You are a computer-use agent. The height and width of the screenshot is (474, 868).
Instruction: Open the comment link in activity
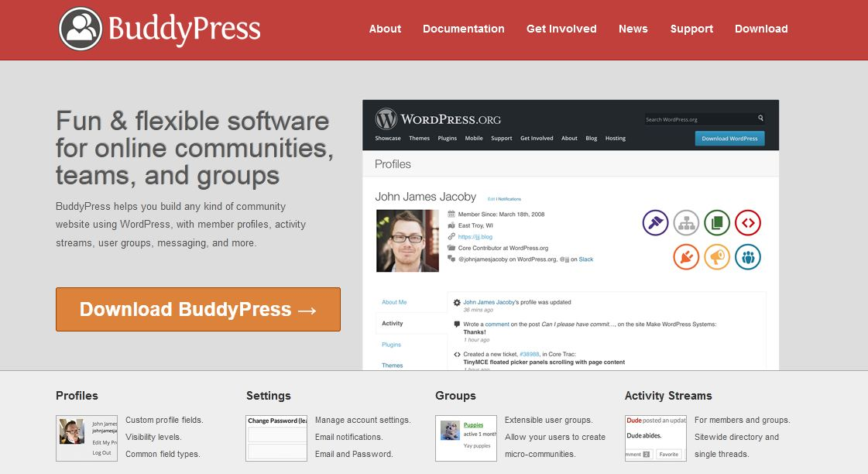(497, 325)
